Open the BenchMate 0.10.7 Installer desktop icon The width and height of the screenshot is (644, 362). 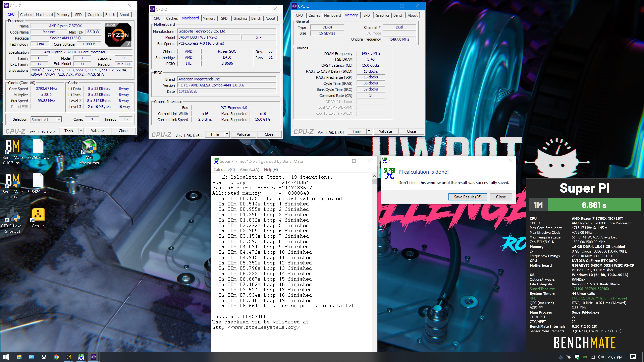coord(13,152)
